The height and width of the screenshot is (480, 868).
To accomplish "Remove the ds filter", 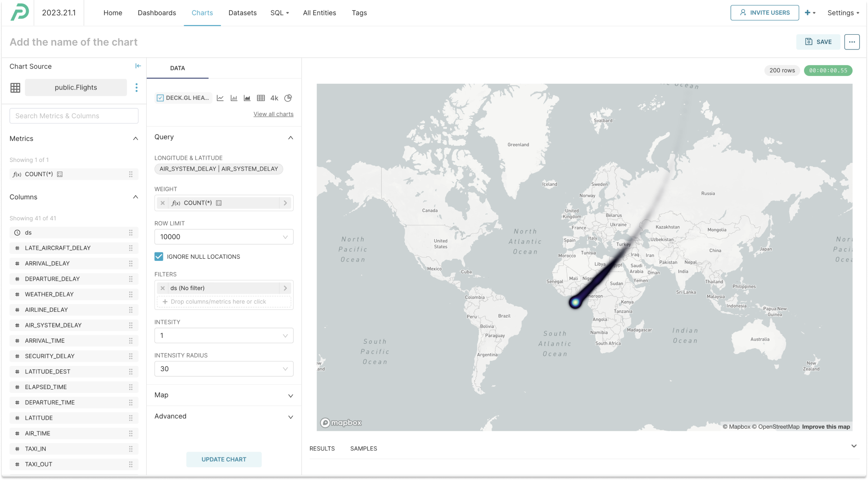I will pos(163,288).
